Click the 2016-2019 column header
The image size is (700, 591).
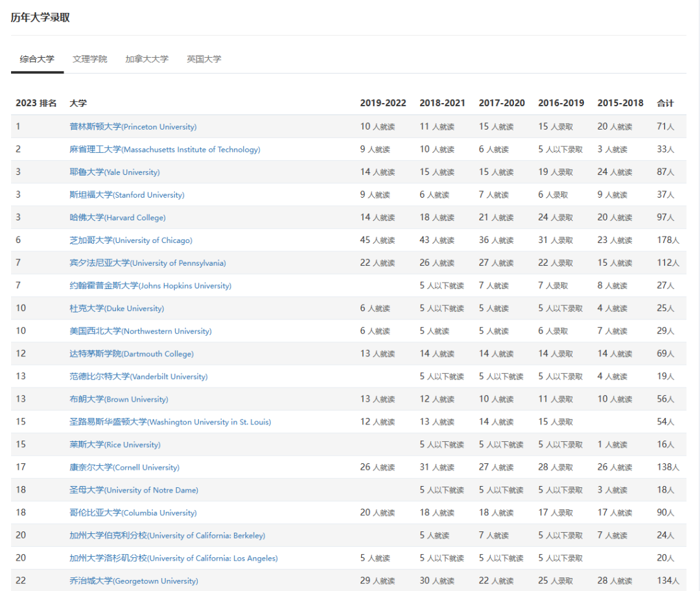[561, 103]
